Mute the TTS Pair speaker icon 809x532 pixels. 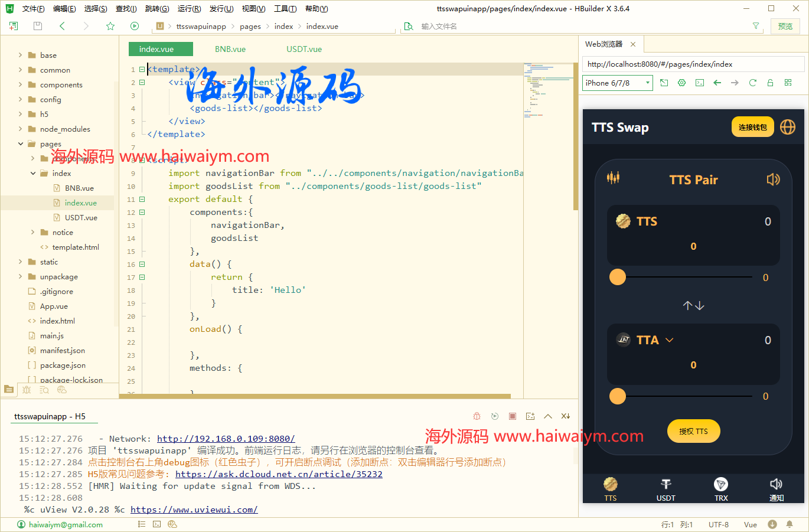click(774, 179)
